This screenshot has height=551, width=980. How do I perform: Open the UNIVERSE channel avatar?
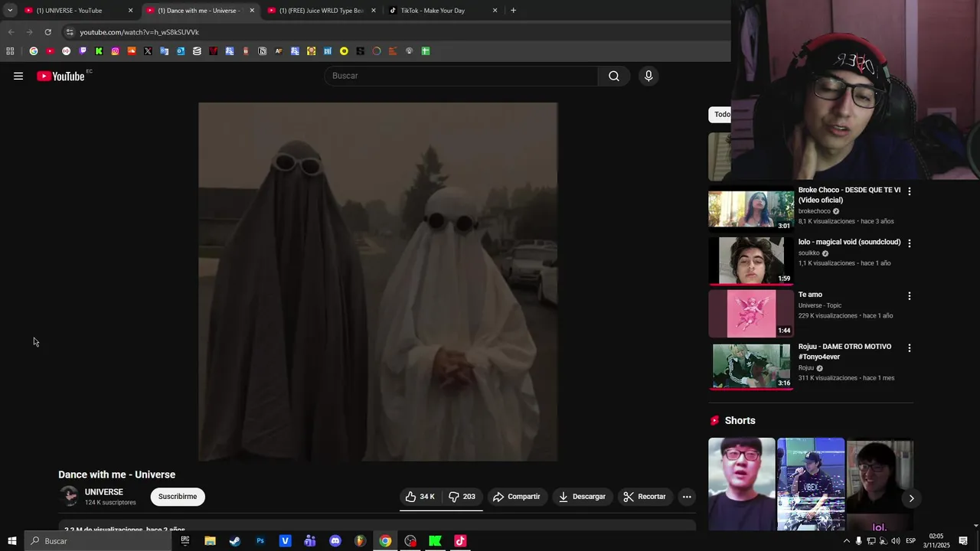pos(69,497)
